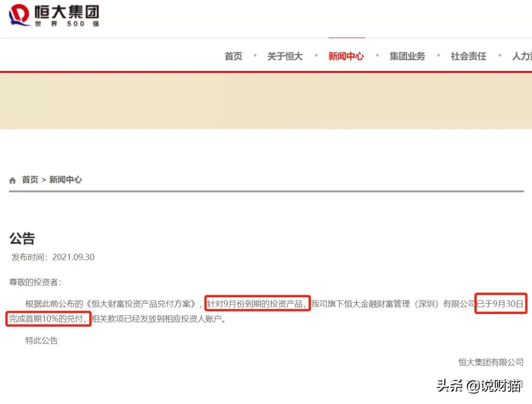Click the 首页 breadcrumb link
Screen dimensions: 532x404
(x=30, y=179)
